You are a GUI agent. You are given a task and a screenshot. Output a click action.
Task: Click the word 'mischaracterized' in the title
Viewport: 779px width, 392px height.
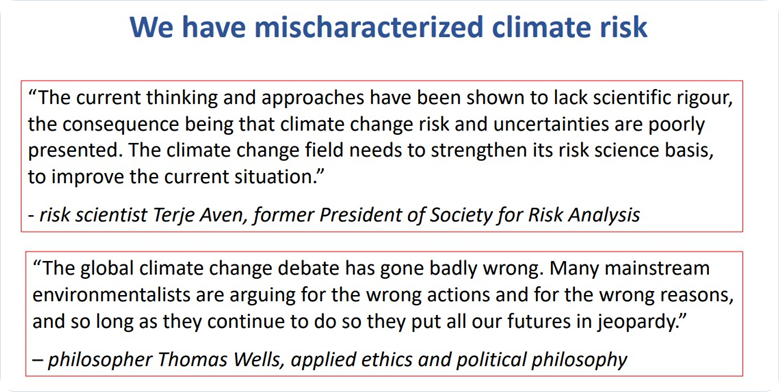[x=369, y=27]
